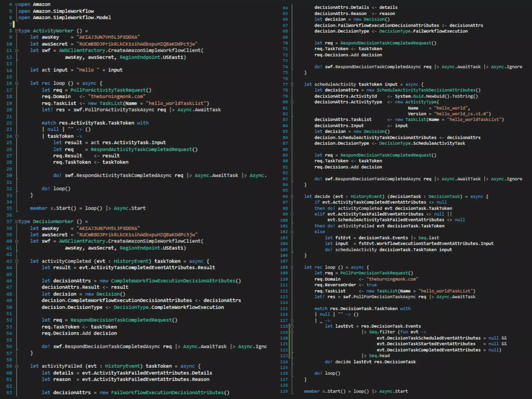Collapse DecisionWorker's swf declaration at line 40
This screenshot has height=399, width=532.
tap(17, 241)
